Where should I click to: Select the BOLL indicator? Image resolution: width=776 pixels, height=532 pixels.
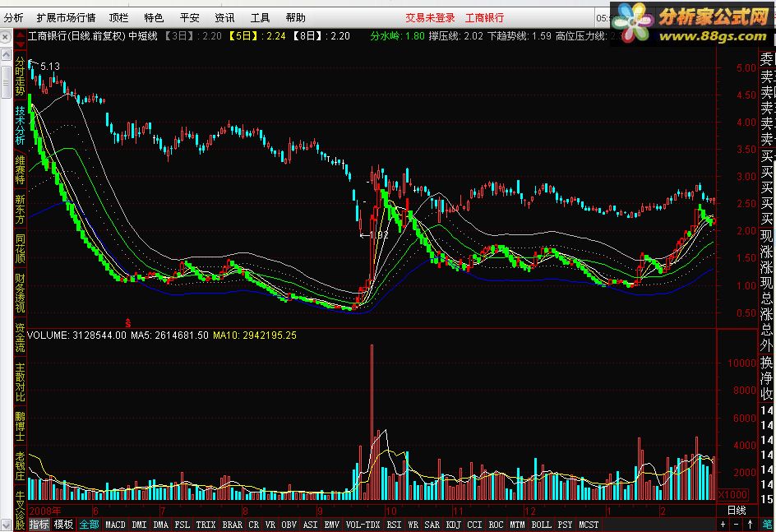click(x=541, y=525)
